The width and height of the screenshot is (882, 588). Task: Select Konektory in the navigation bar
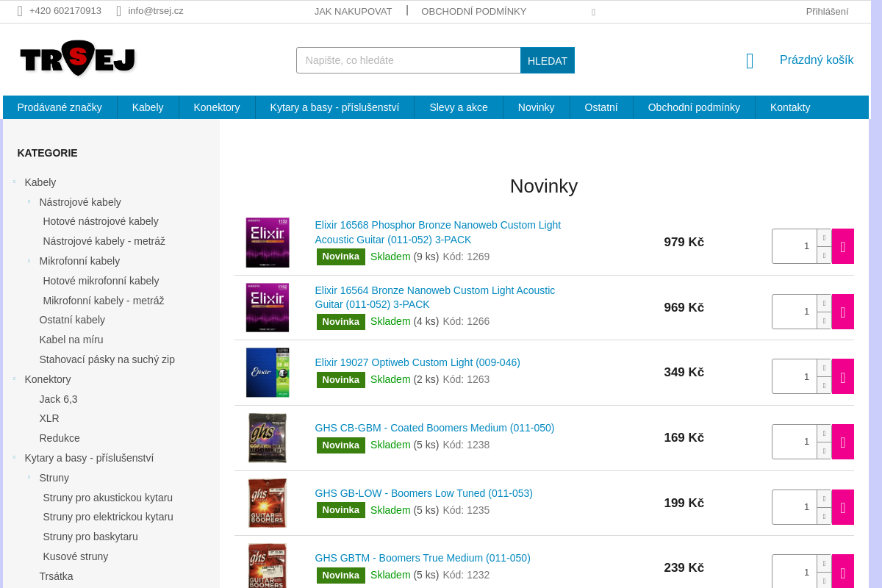pos(217,107)
